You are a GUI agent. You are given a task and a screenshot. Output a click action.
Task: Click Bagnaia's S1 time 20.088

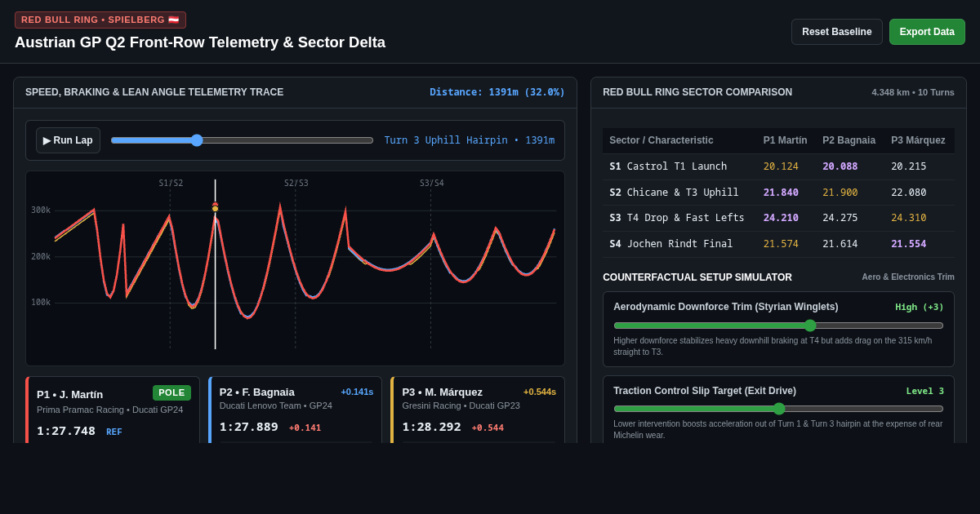840,166
